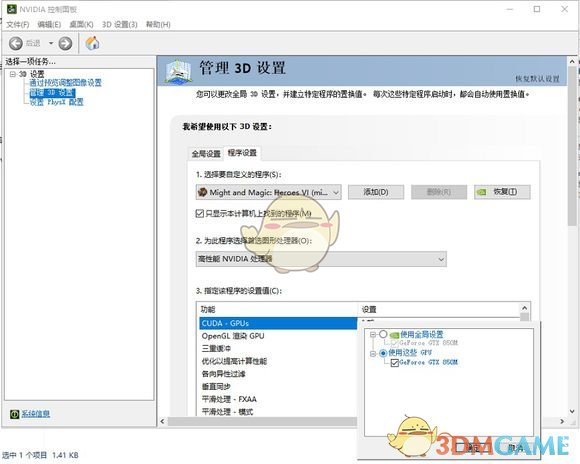The height and width of the screenshot is (464, 580).
Task: Collapse the 3D 设置 tree node
Action: click(13, 74)
